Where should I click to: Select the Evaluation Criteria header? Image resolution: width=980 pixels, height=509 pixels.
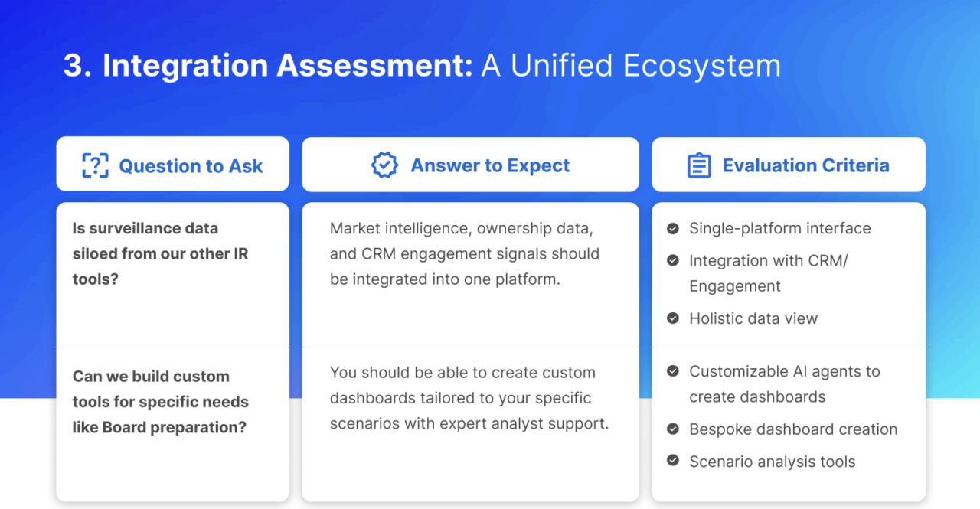tap(789, 165)
